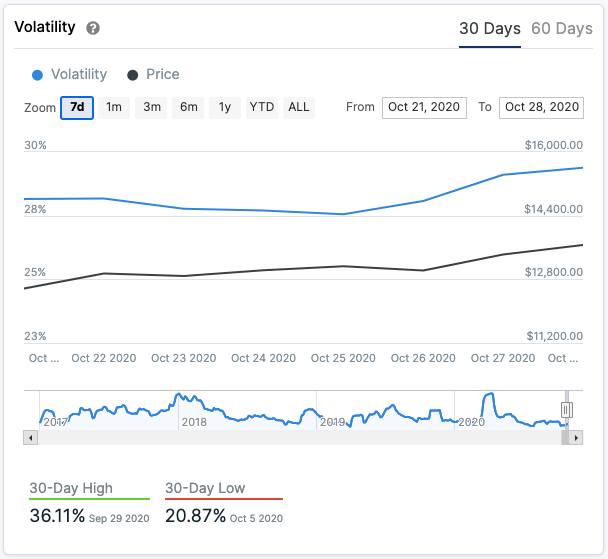Image resolution: width=608 pixels, height=559 pixels.
Task: Toggle the Price series legend item
Action: 154,74
